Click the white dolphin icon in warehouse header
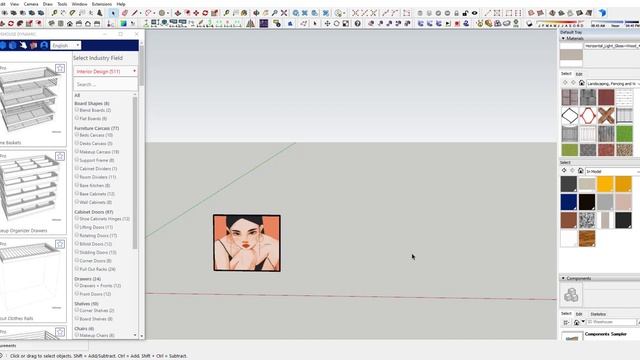Screen dimensions: 640x360 tap(23, 45)
